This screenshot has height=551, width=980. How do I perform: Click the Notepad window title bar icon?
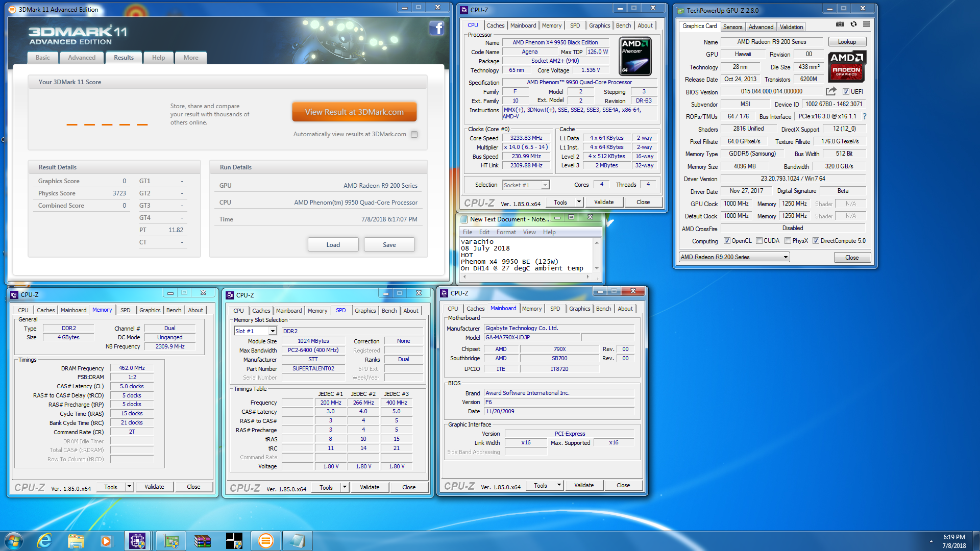click(x=464, y=219)
